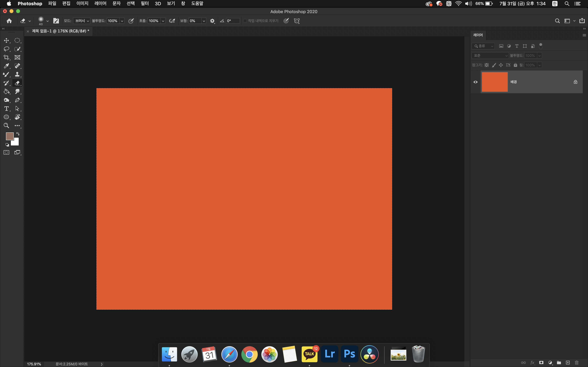Open the 이미지 menu

pyautogui.click(x=82, y=3)
